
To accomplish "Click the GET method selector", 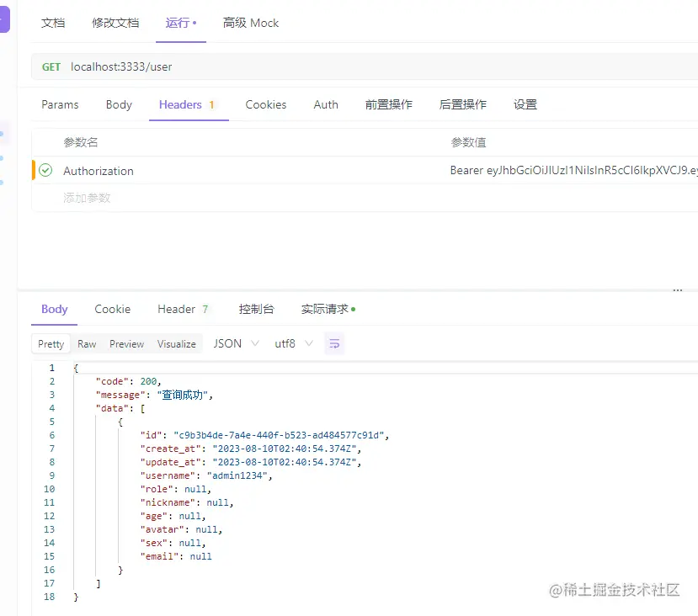I will (51, 66).
